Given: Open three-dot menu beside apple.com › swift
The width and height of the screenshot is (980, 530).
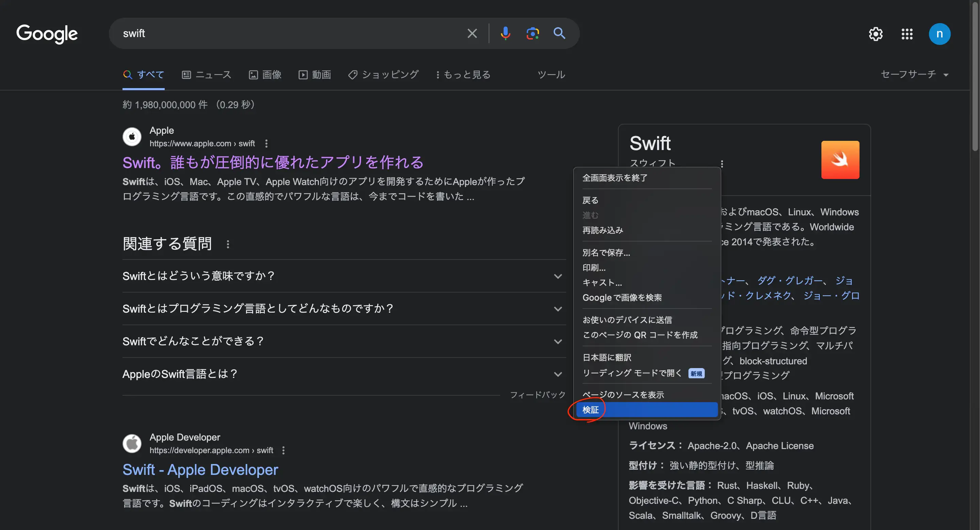Looking at the screenshot, I should (266, 144).
